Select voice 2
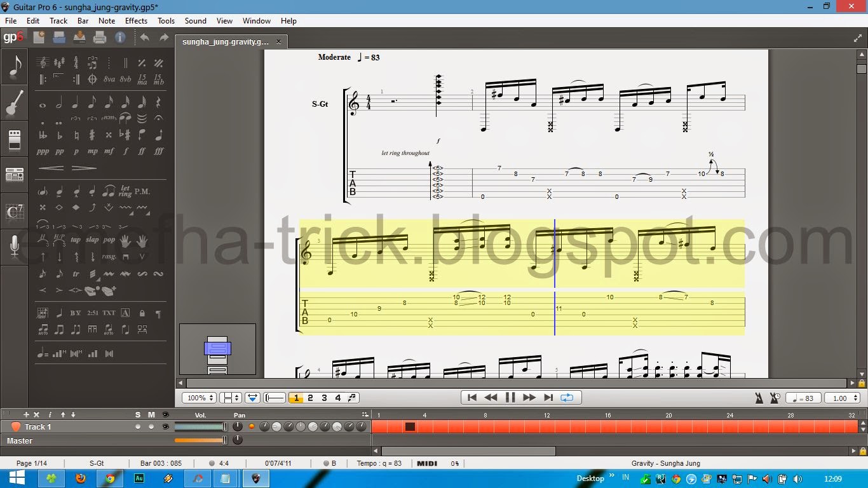Screen dimensions: 868x488 click(310, 398)
